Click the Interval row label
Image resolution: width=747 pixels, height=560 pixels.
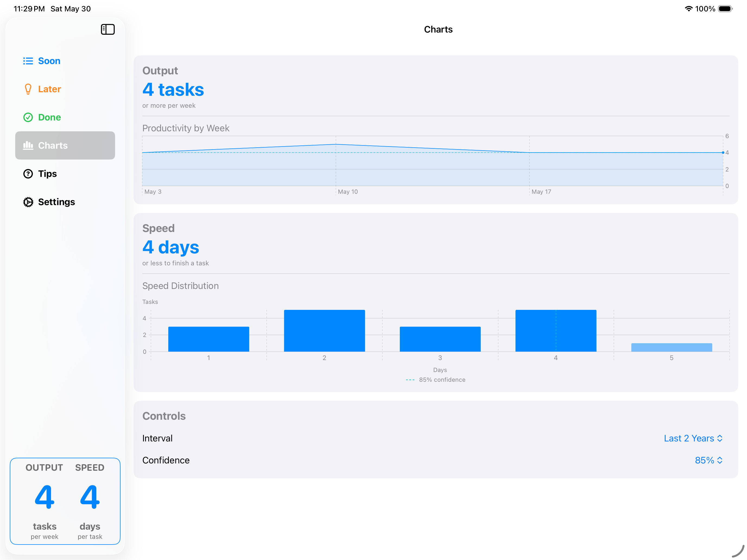point(157,438)
